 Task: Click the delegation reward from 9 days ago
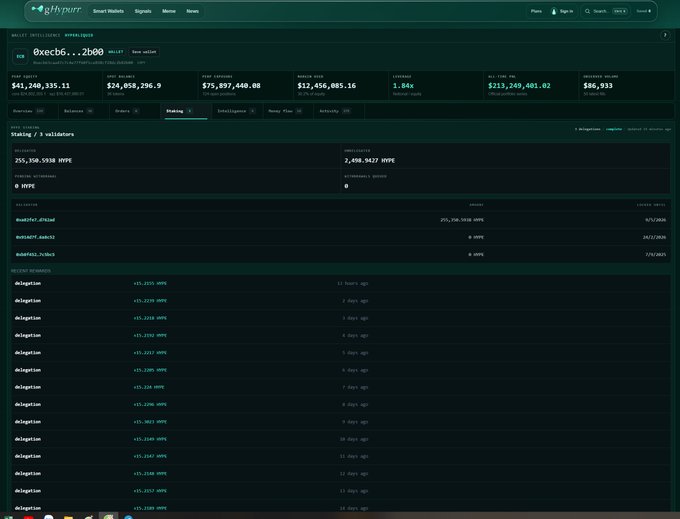340,421
